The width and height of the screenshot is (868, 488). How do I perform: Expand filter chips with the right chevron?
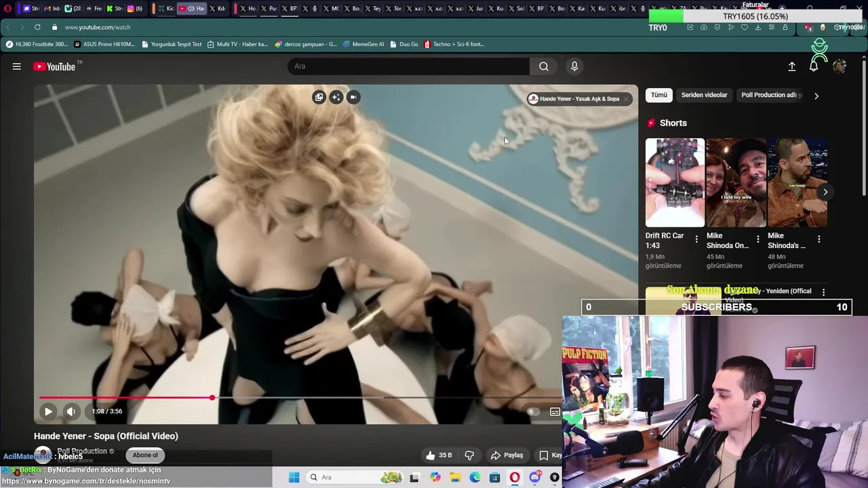pyautogui.click(x=816, y=96)
